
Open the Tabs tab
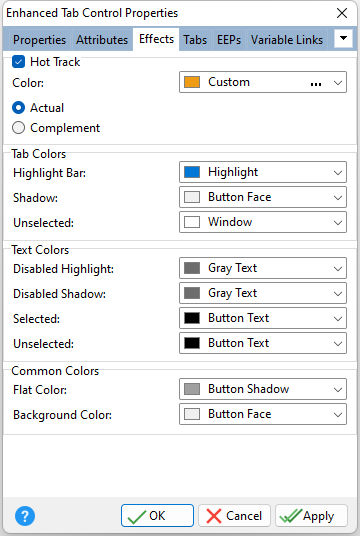click(x=195, y=40)
